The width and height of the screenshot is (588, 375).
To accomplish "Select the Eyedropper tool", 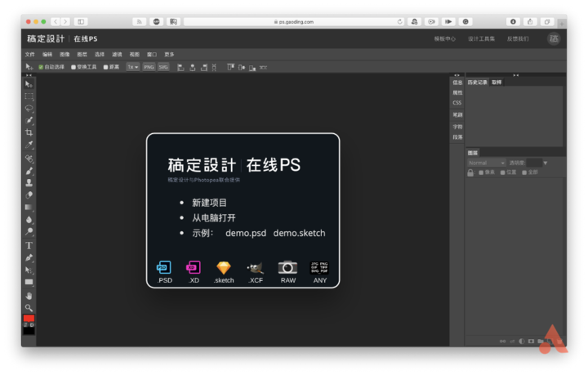I will click(29, 145).
